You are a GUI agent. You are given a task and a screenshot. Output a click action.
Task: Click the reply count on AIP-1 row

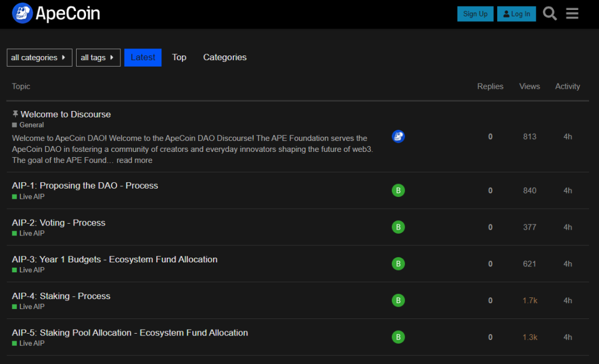490,190
